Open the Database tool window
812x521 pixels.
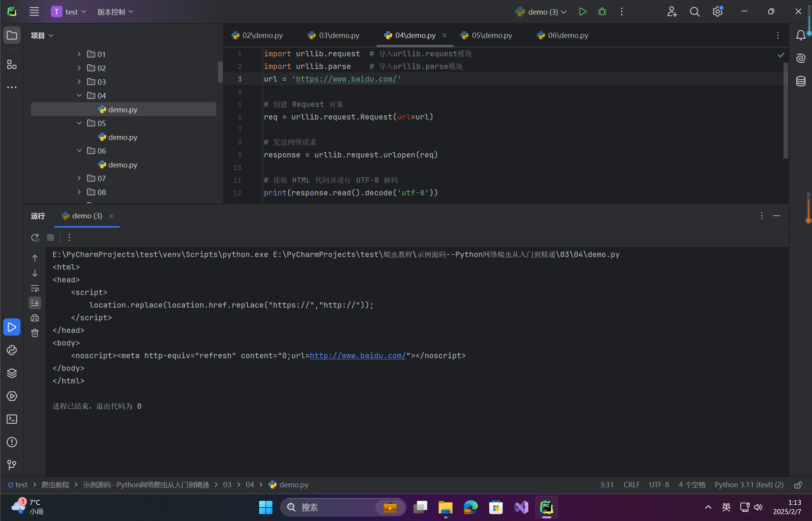[801, 81]
